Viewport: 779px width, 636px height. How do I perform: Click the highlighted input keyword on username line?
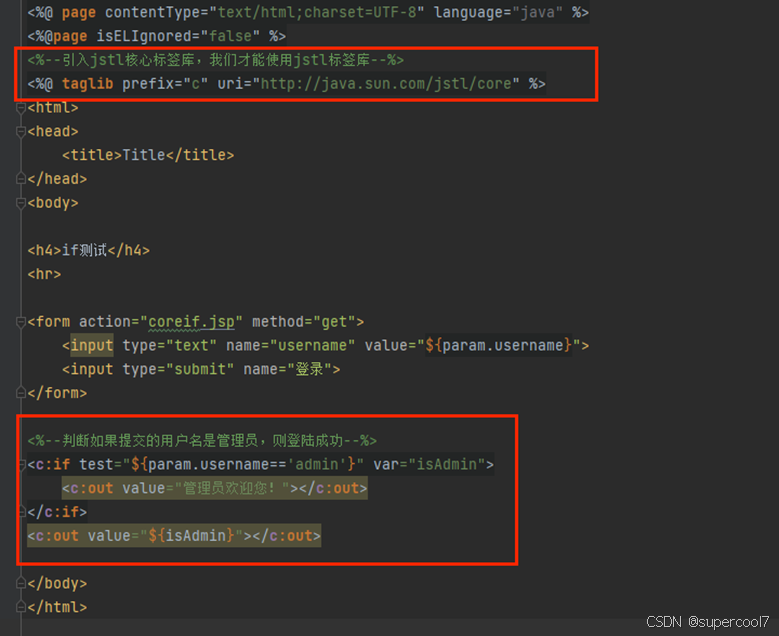[92, 345]
